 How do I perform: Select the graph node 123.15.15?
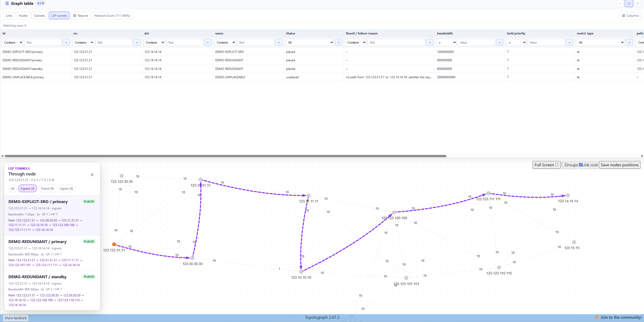pyautogui.click(x=574, y=242)
